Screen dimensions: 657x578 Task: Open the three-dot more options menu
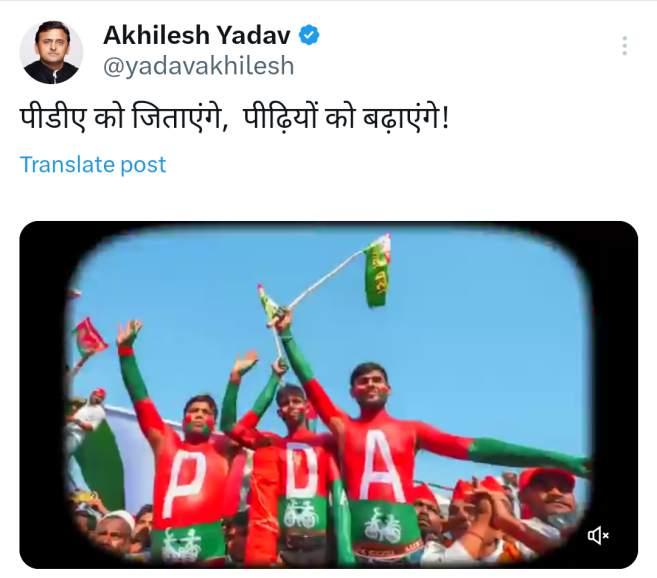[625, 46]
